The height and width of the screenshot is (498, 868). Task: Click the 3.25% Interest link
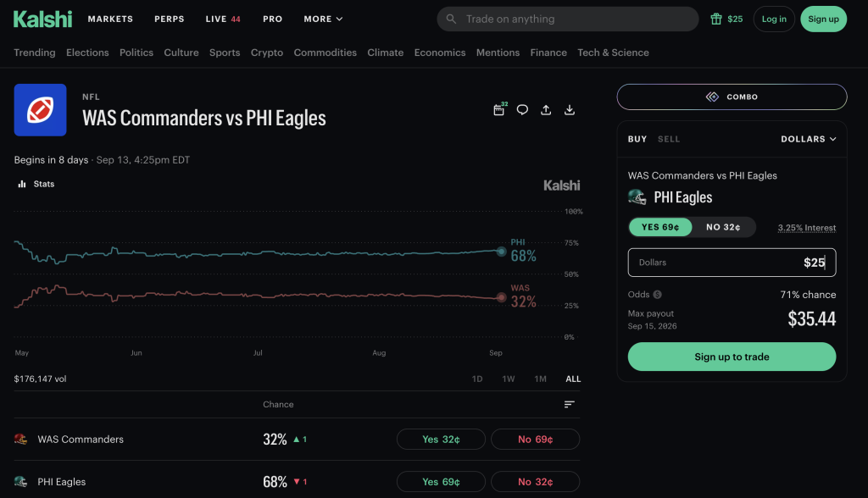coord(807,228)
